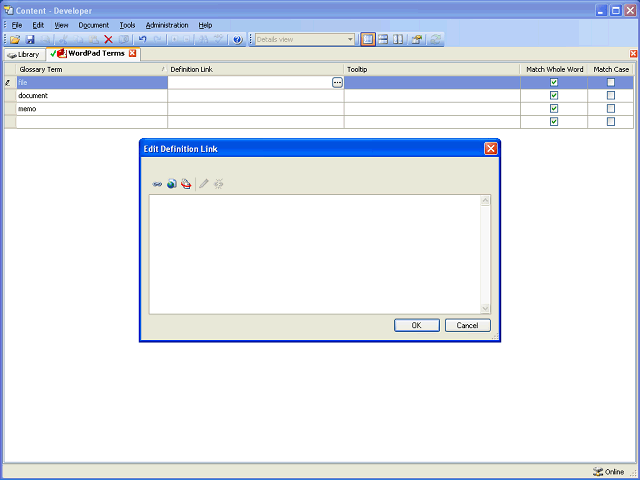Click the attachment link icon in dialog
Viewport: 640px width, 480px height.
coord(186,184)
